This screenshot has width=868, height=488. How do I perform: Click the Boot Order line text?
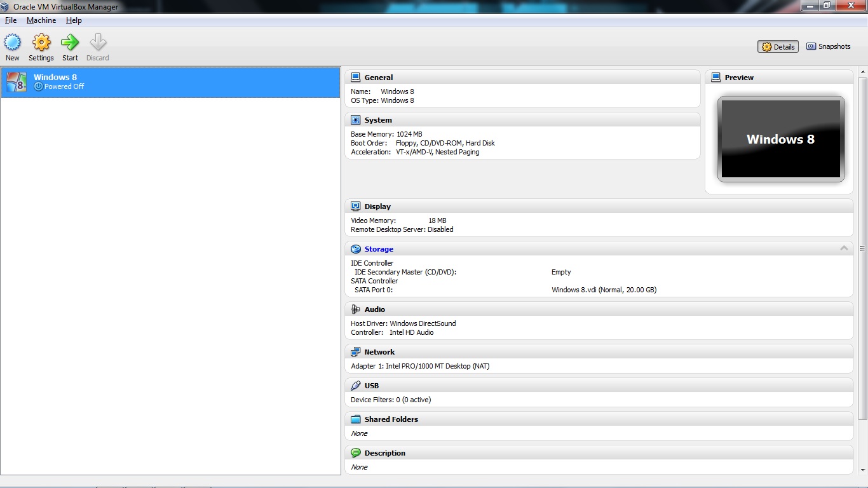tap(423, 143)
